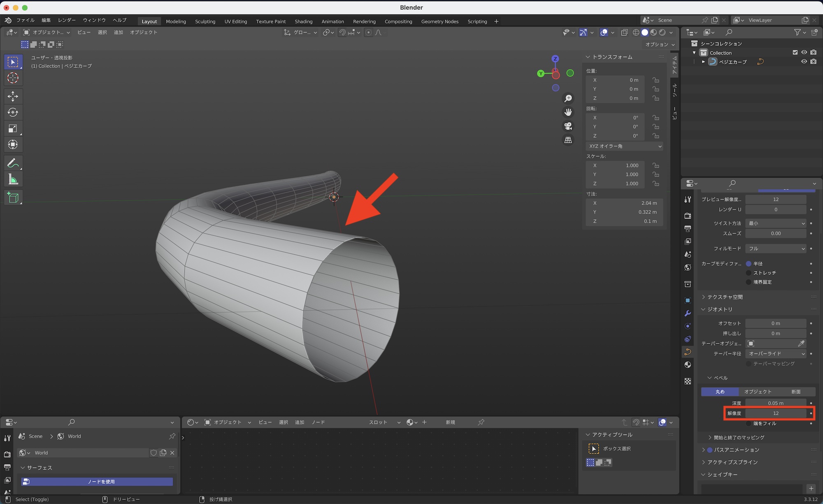Select the Move tool in toolbar

pos(13,96)
